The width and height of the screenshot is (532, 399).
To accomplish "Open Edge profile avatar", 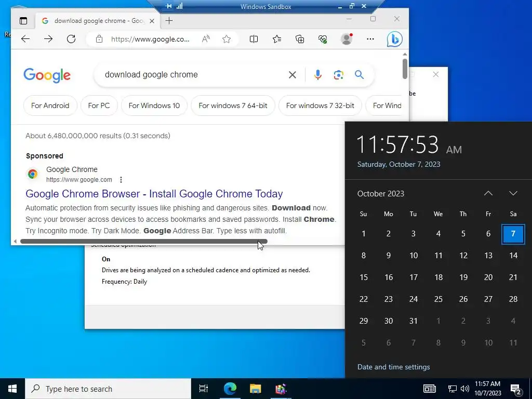I will 347,39.
